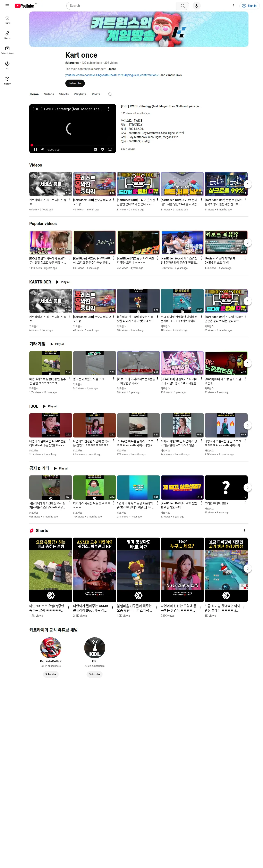Image resolution: width=263 pixels, height=868 pixels.
Task: Show next videos in the 기타 게임 row
Action: [x=247, y=363]
